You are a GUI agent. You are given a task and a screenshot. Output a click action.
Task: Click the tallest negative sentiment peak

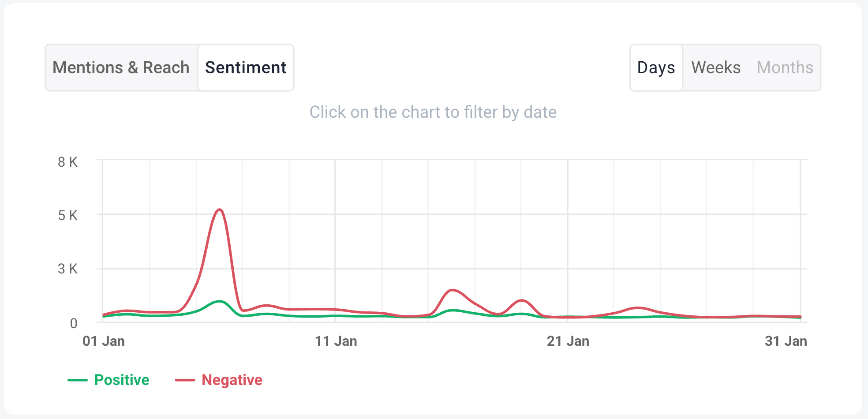pos(219,210)
